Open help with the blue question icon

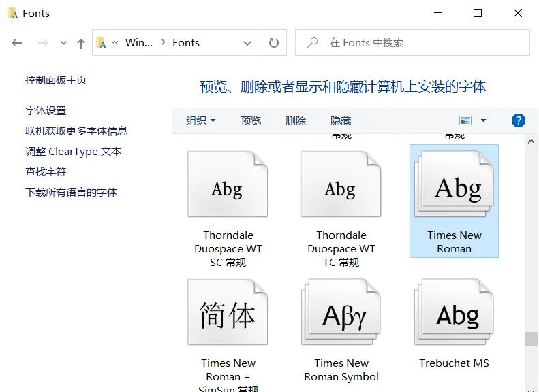(x=519, y=120)
